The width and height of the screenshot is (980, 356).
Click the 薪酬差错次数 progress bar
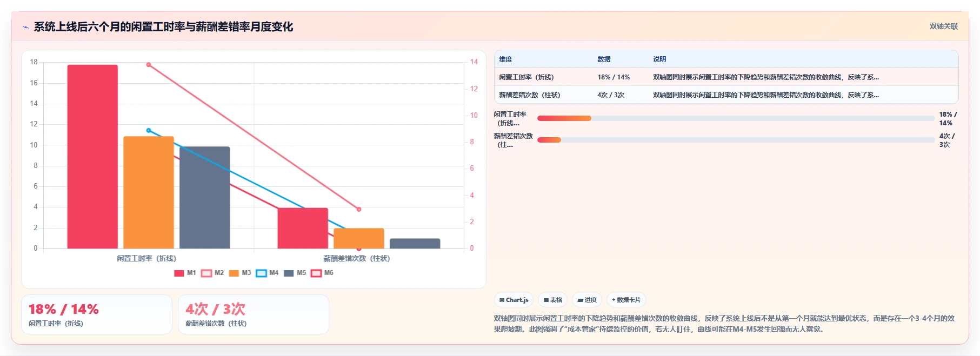click(x=736, y=140)
